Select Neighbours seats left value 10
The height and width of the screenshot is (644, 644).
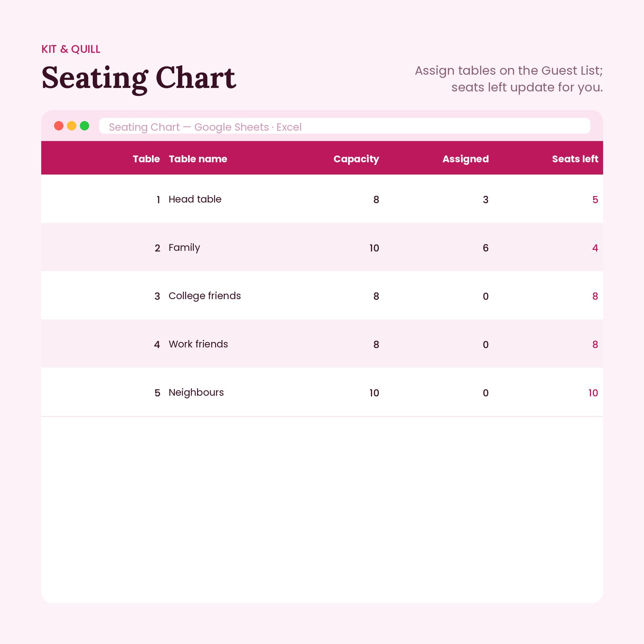tap(593, 393)
